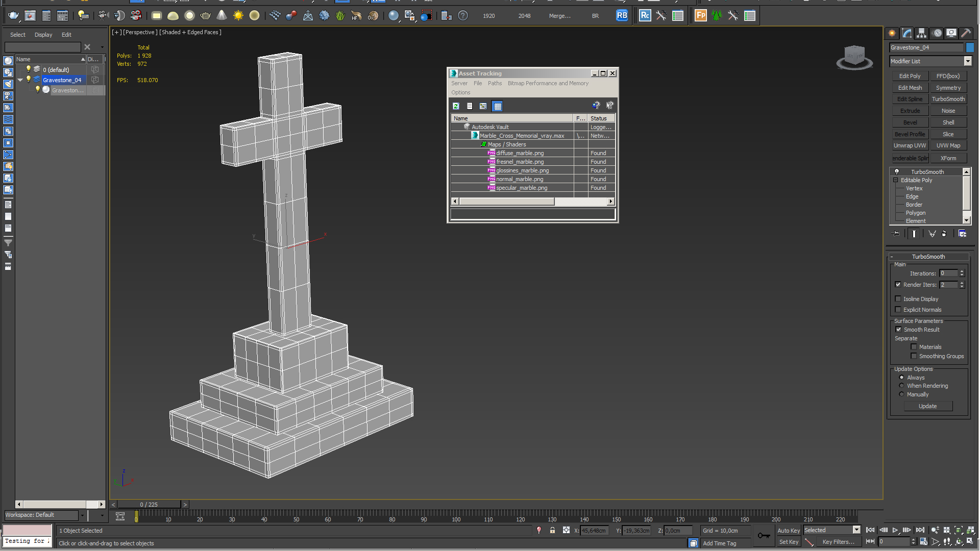980x551 pixels.
Task: Open the Modifier List dropdown
Action: tap(969, 61)
